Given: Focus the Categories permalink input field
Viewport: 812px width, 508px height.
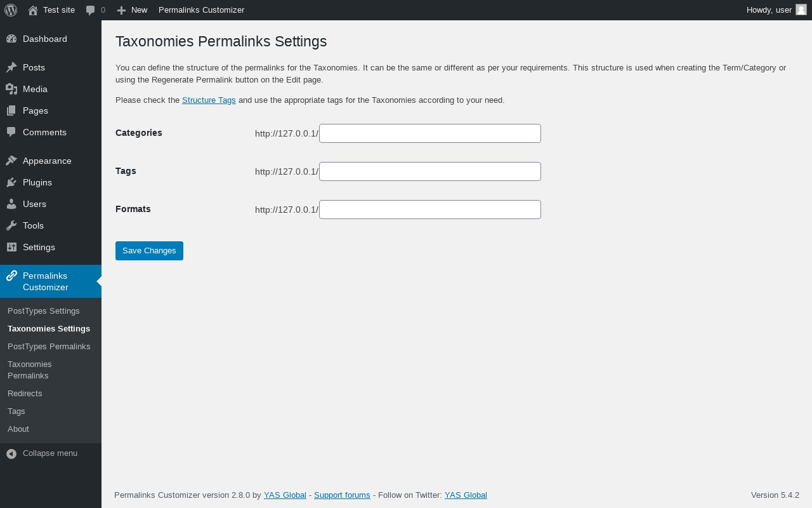Looking at the screenshot, I should pyautogui.click(x=430, y=133).
